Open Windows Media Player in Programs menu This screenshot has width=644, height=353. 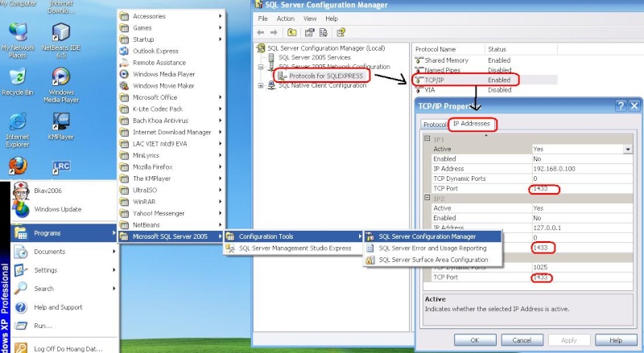(x=171, y=74)
